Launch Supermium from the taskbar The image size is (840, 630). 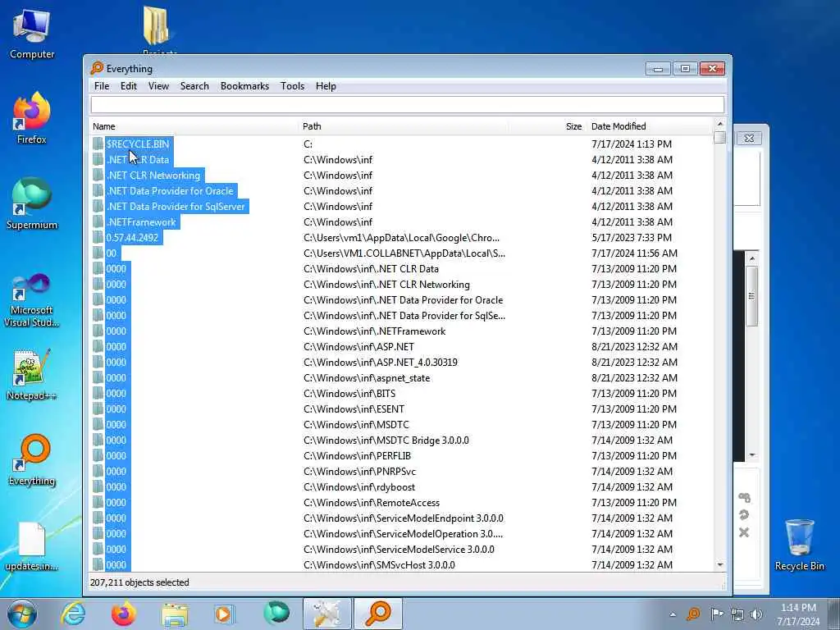pos(276,614)
